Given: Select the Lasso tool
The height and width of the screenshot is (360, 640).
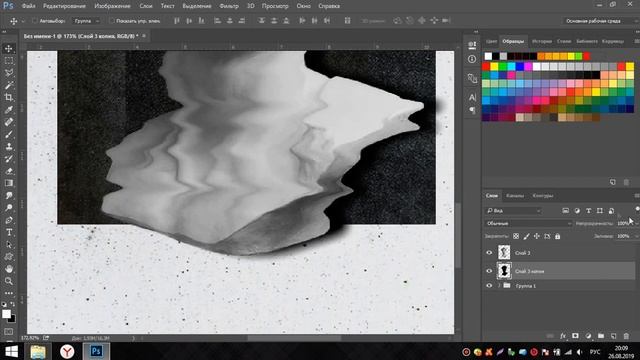Looking at the screenshot, I should click(x=9, y=73).
